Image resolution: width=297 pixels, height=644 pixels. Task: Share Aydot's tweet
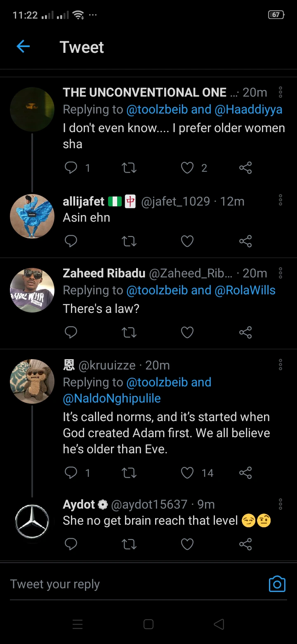click(245, 545)
